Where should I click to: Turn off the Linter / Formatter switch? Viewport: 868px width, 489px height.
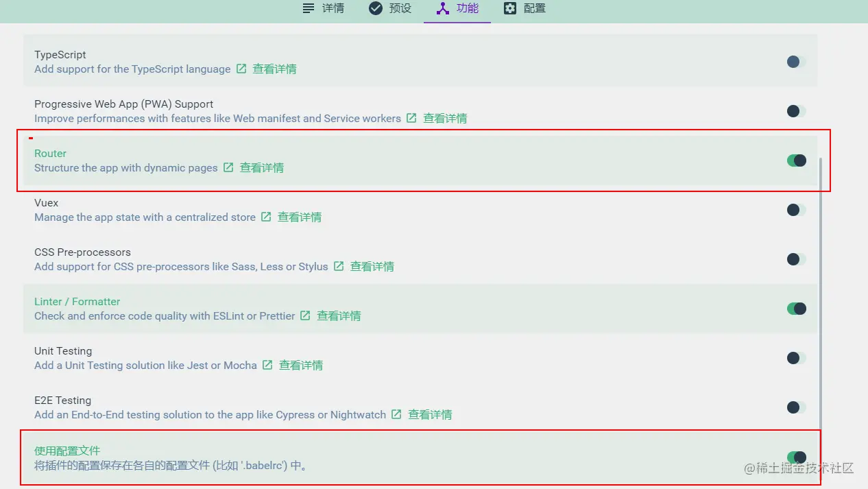point(796,309)
